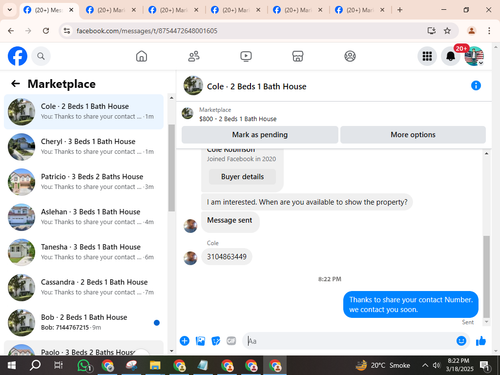Switch to the fifth Facebook browser tab
500x375 pixels.
(x=298, y=10)
